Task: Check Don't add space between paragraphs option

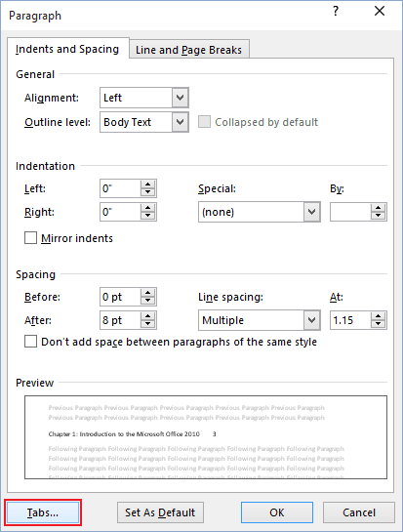Action: click(30, 342)
